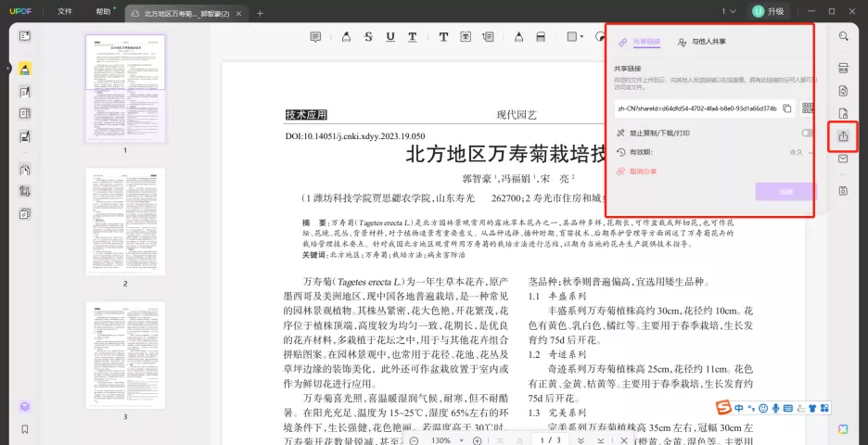The height and width of the screenshot is (445, 868).
Task: Click the highlighted comment mode sidebar icon
Action: (x=24, y=69)
